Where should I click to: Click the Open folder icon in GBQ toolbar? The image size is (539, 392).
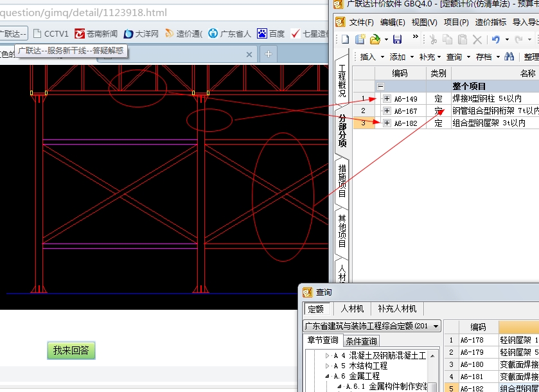click(x=375, y=40)
